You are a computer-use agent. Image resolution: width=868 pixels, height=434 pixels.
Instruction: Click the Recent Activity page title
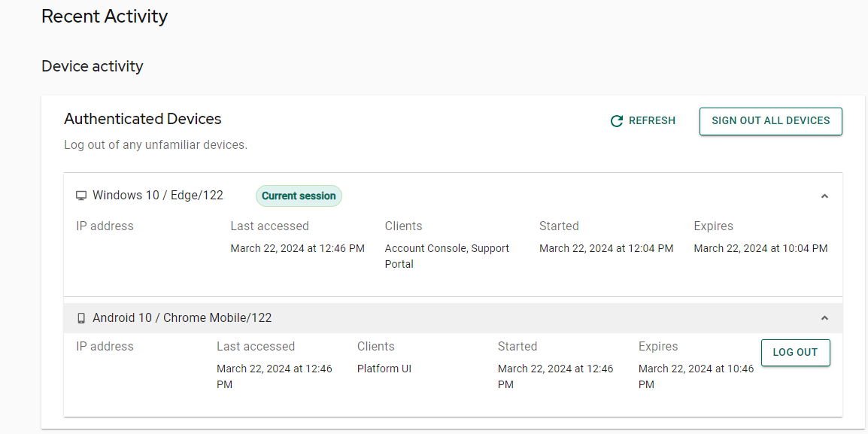[x=105, y=17]
